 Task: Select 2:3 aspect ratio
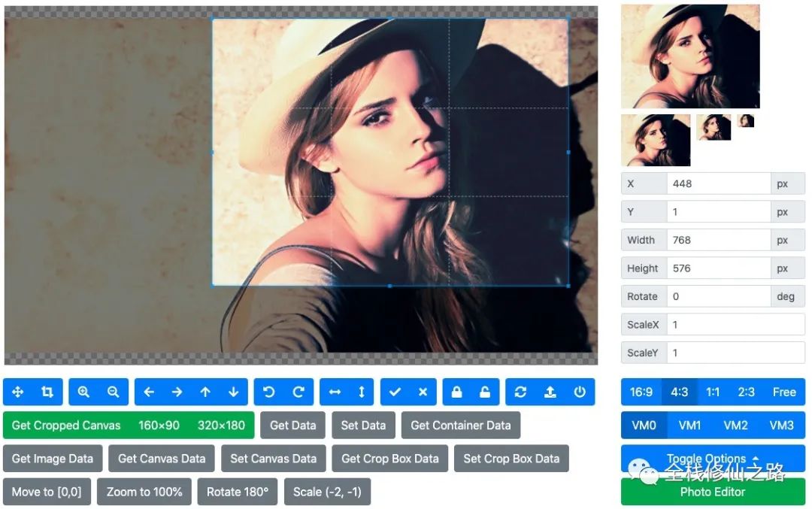pos(747,392)
